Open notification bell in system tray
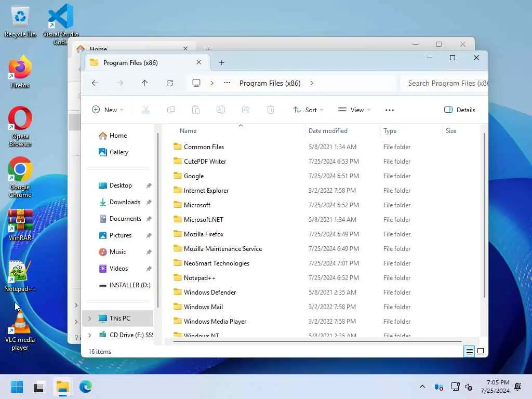The image size is (532, 399). [x=518, y=387]
